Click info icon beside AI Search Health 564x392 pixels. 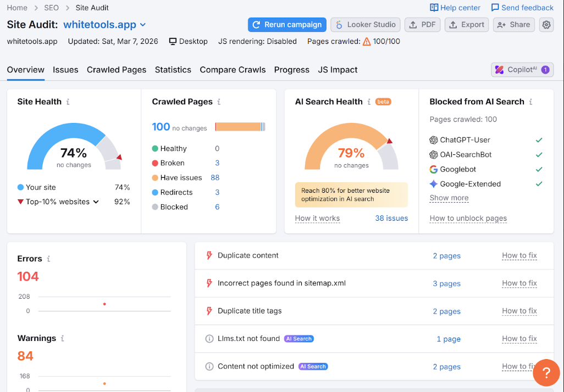point(369,102)
